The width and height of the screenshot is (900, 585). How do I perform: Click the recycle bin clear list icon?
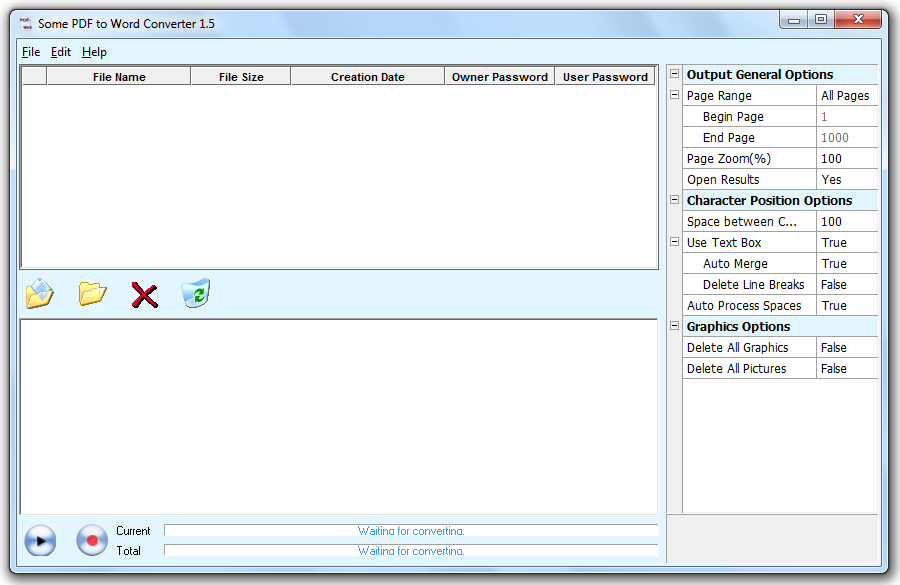click(x=196, y=293)
